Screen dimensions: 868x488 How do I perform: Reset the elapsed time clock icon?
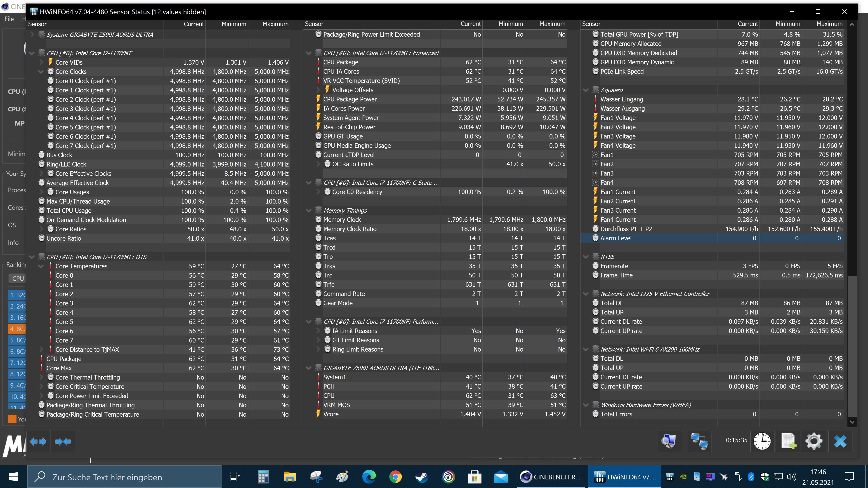coord(762,441)
